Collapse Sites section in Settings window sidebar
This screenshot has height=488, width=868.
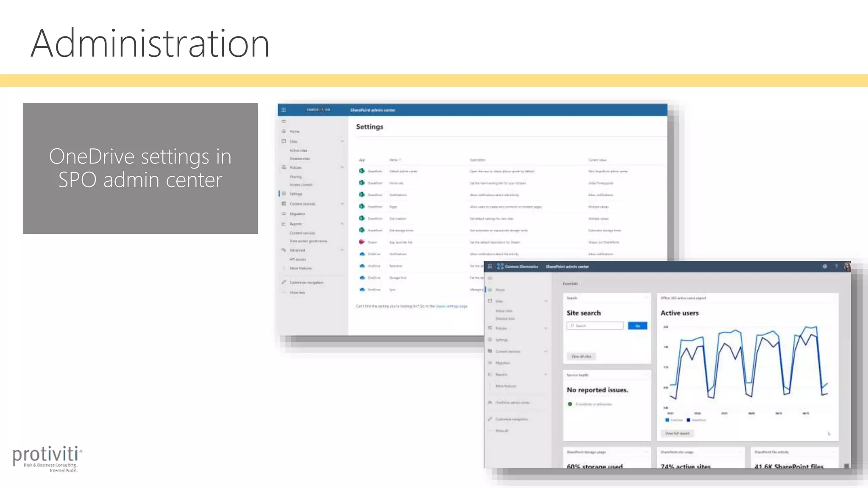point(342,141)
